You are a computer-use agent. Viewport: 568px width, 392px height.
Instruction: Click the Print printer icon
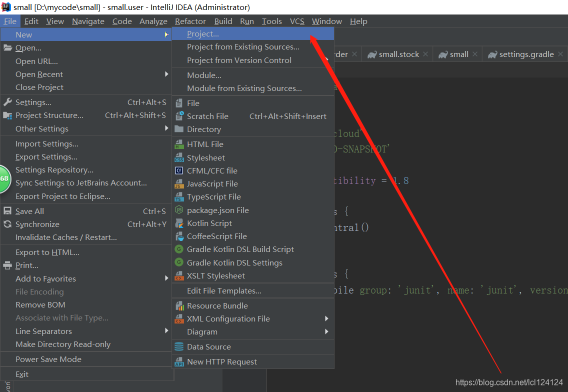click(x=7, y=265)
